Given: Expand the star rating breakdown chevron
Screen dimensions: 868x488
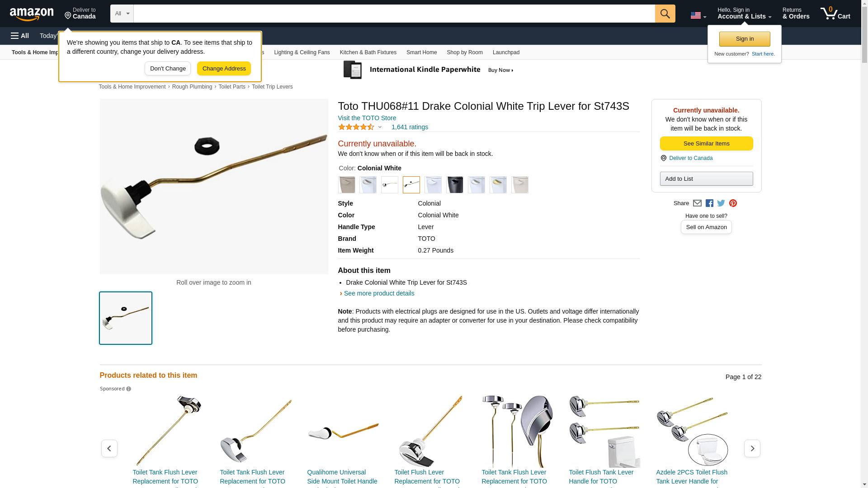Looking at the screenshot, I should coord(380,127).
